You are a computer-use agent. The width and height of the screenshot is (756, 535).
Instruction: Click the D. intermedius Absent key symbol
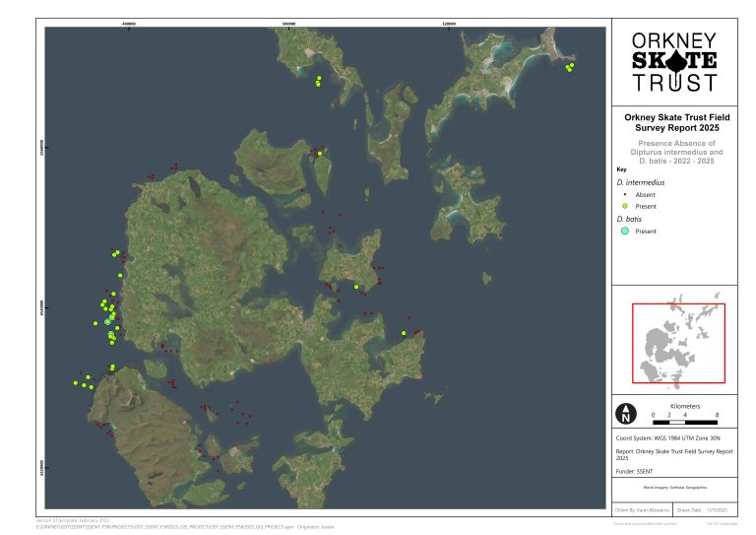(623, 195)
